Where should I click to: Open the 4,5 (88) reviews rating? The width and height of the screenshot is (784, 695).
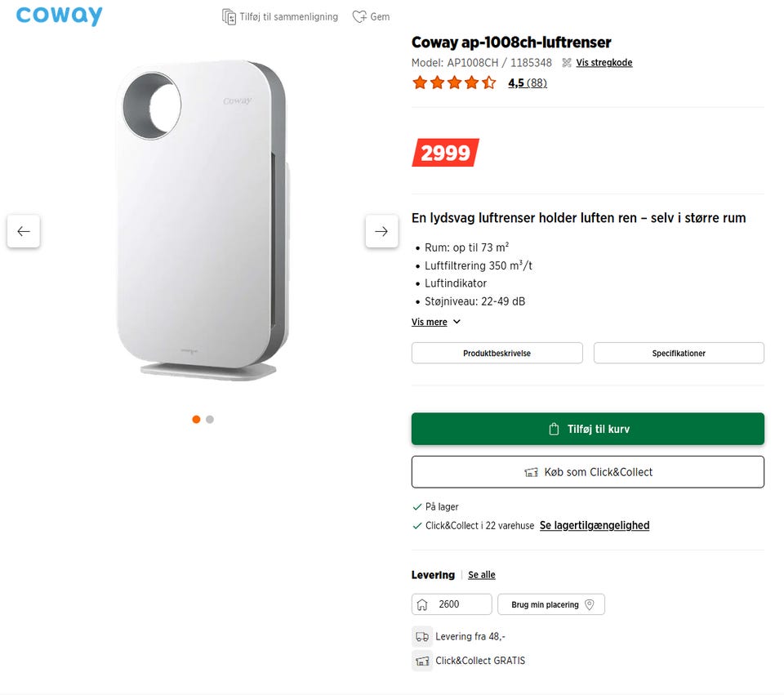527,82
